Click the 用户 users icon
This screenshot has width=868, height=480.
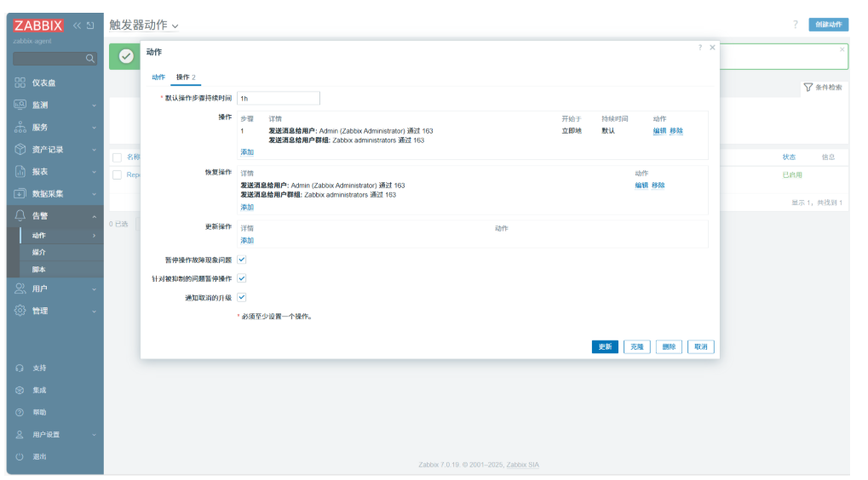[x=20, y=289]
